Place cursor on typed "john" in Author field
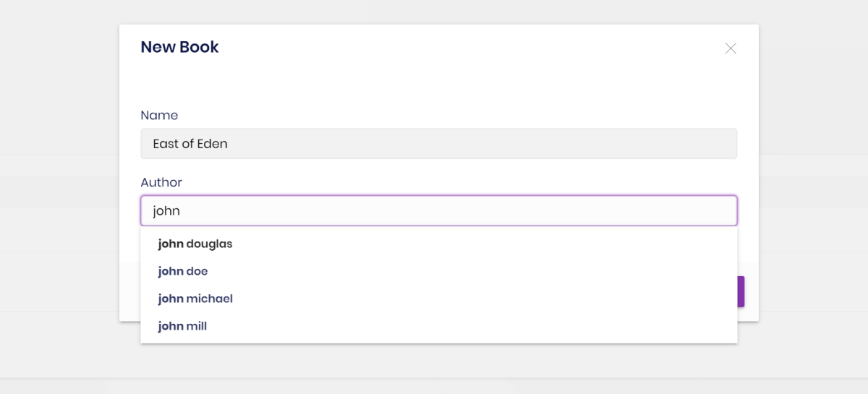The image size is (868, 394). point(166,211)
